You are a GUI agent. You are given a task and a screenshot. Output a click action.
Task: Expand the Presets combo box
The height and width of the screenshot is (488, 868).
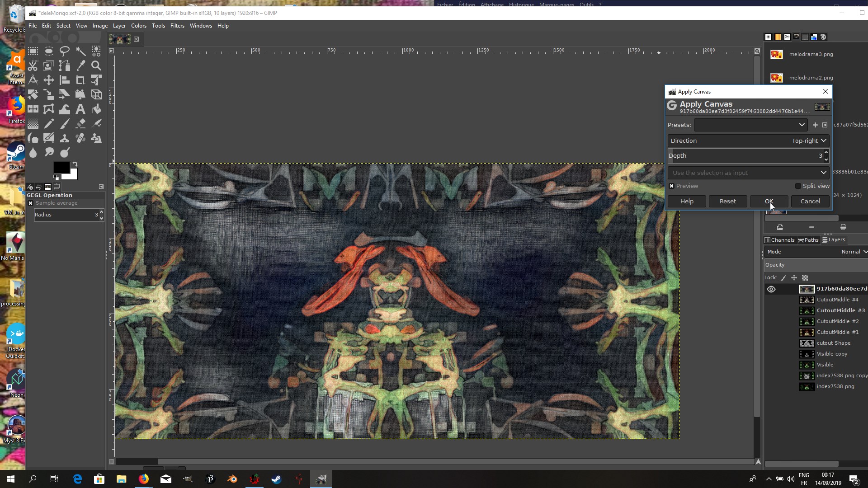click(750, 125)
